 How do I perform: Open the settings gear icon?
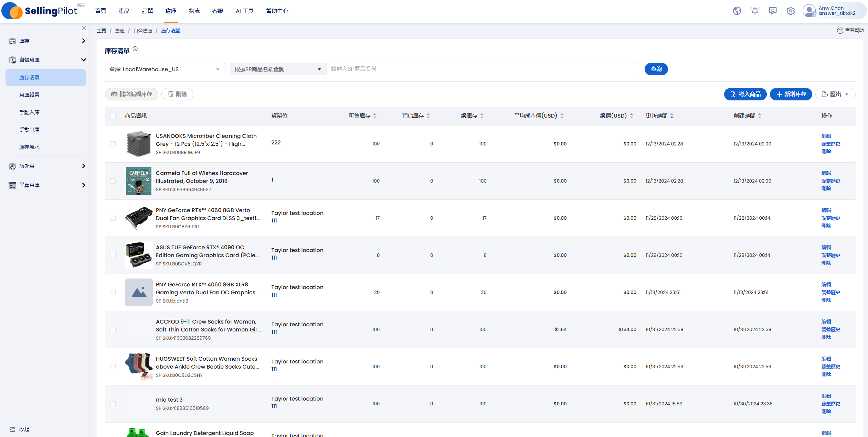tap(791, 11)
